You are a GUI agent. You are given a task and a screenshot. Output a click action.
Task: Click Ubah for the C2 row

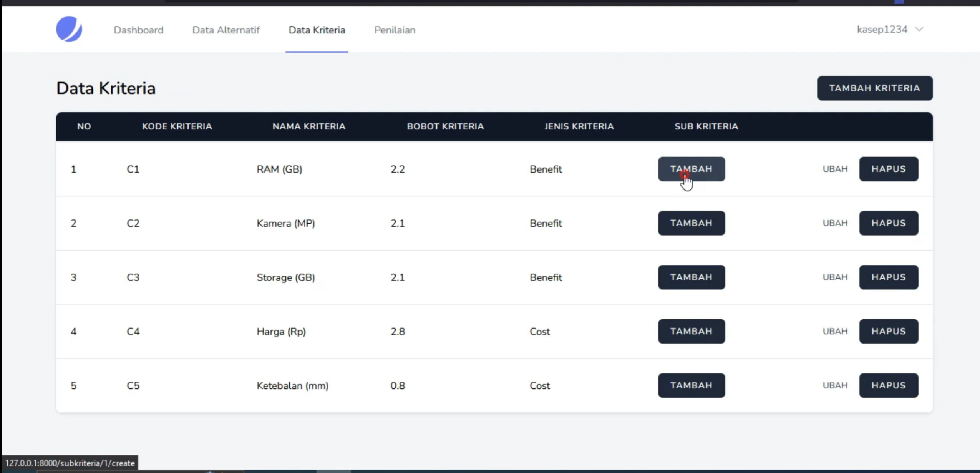click(x=835, y=223)
